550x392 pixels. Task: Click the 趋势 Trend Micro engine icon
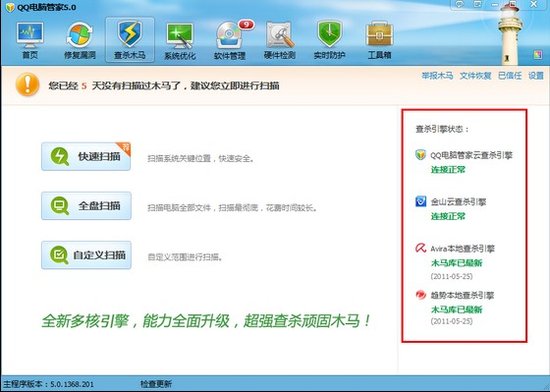click(x=421, y=295)
